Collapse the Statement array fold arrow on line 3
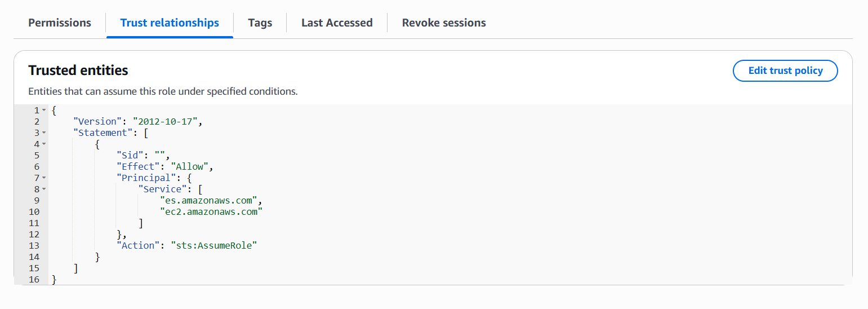Screen dimensions: 868x309 pos(44,133)
